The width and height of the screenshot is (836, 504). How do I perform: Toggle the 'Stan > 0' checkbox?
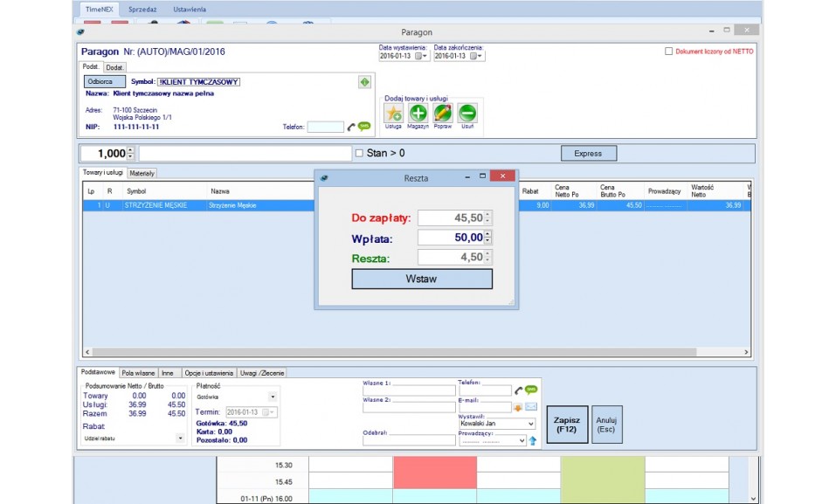point(359,154)
